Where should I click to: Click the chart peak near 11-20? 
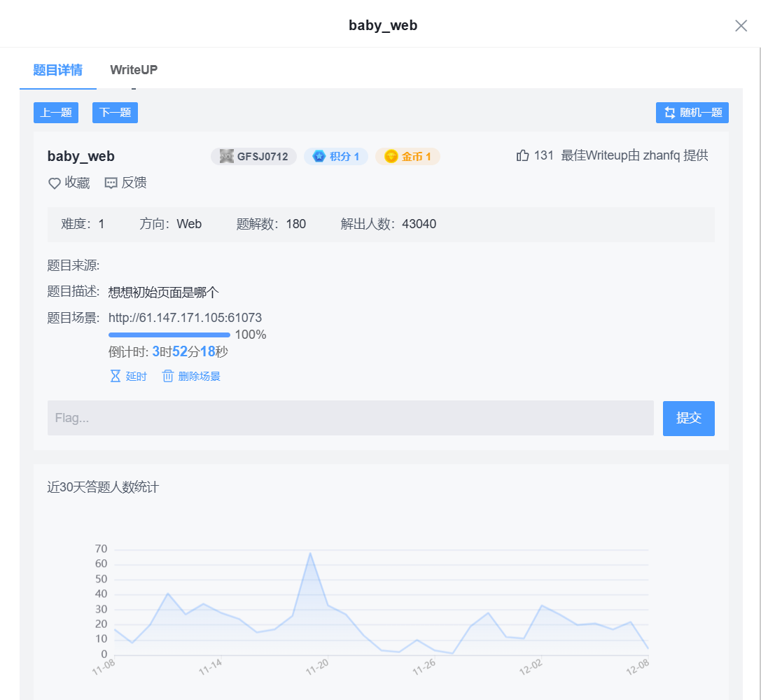310,553
